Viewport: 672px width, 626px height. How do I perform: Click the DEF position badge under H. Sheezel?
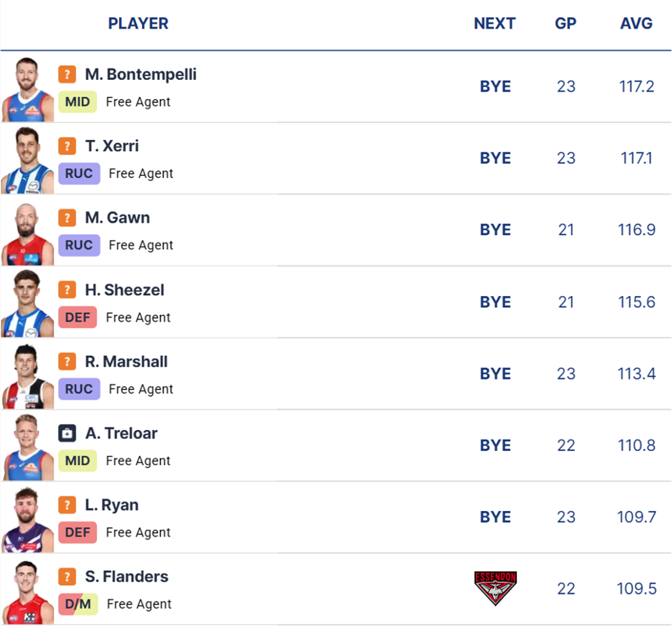[x=77, y=317]
